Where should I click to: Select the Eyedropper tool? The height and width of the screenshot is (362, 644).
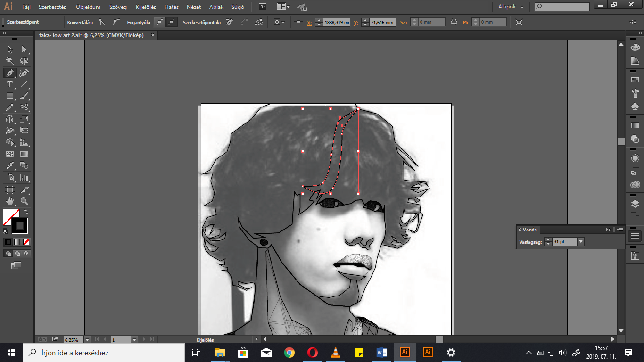pyautogui.click(x=9, y=165)
